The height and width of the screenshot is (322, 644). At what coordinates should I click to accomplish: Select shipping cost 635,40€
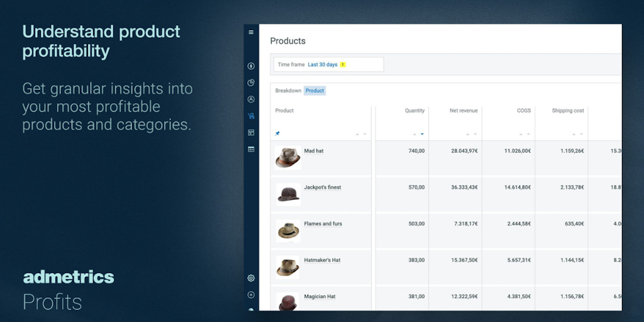click(x=574, y=224)
